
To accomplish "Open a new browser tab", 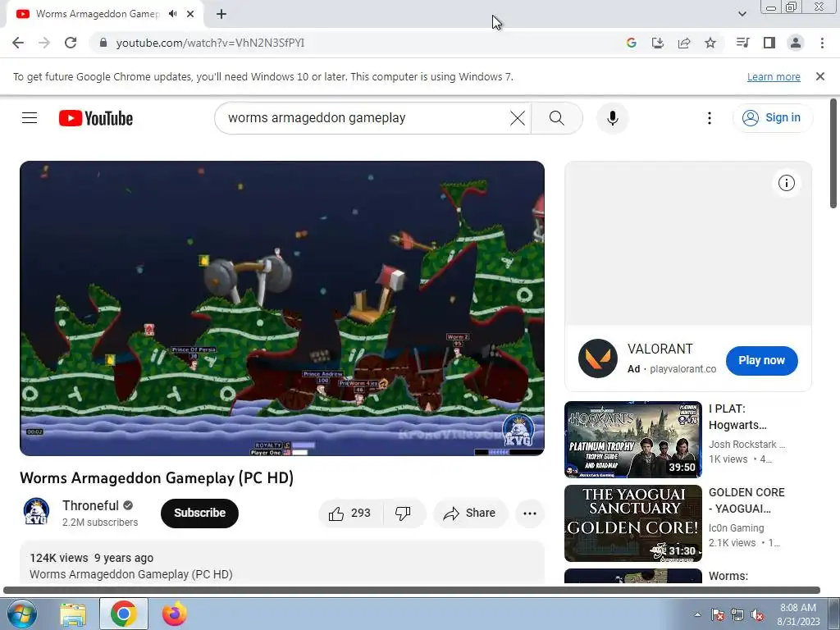I will 221,14.
